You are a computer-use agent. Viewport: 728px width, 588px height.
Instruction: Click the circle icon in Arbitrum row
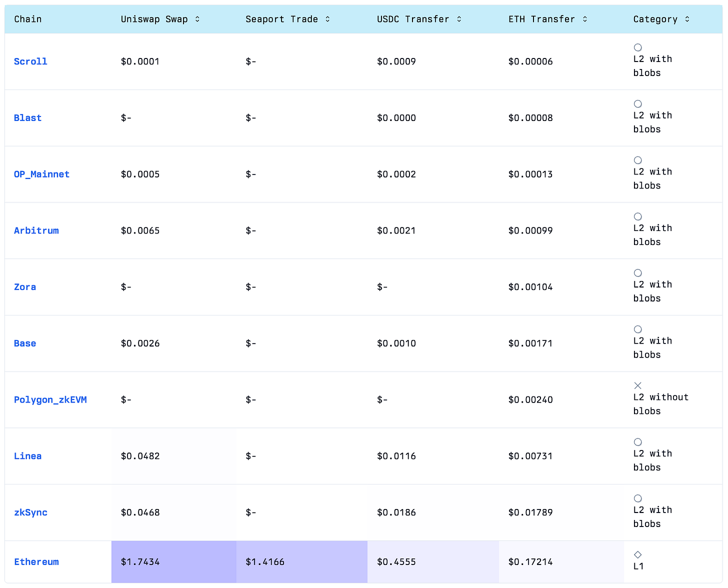tap(638, 216)
